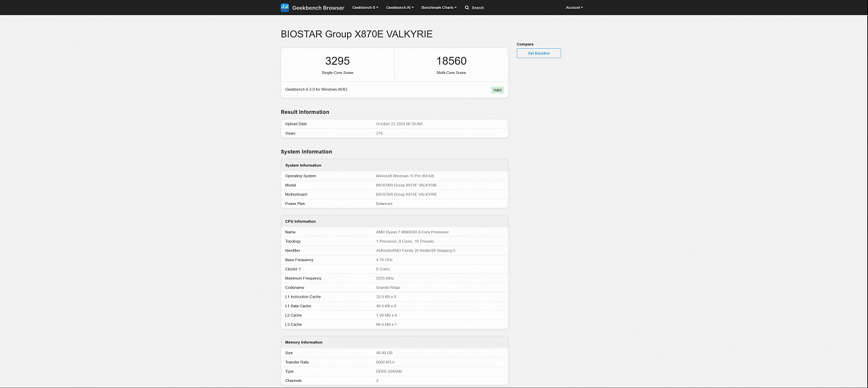Click the Set Baseline button
The height and width of the screenshot is (388, 868).
(538, 53)
